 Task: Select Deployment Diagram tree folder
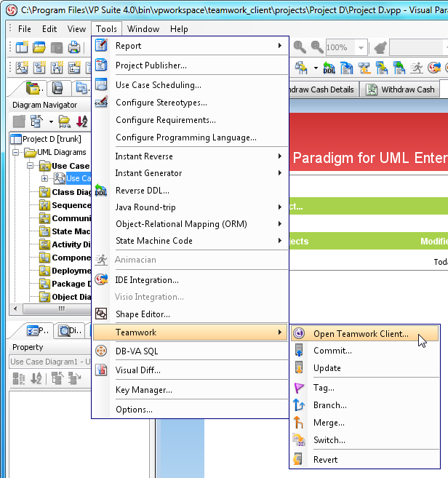coord(65,271)
